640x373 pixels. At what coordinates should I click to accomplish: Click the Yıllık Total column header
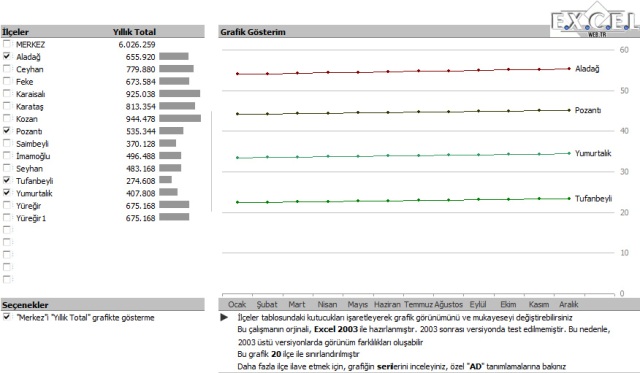point(134,32)
